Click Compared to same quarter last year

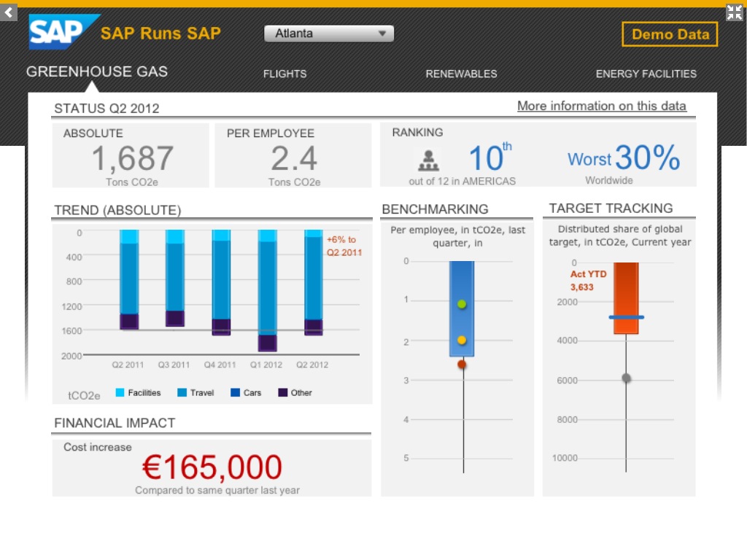(x=217, y=490)
